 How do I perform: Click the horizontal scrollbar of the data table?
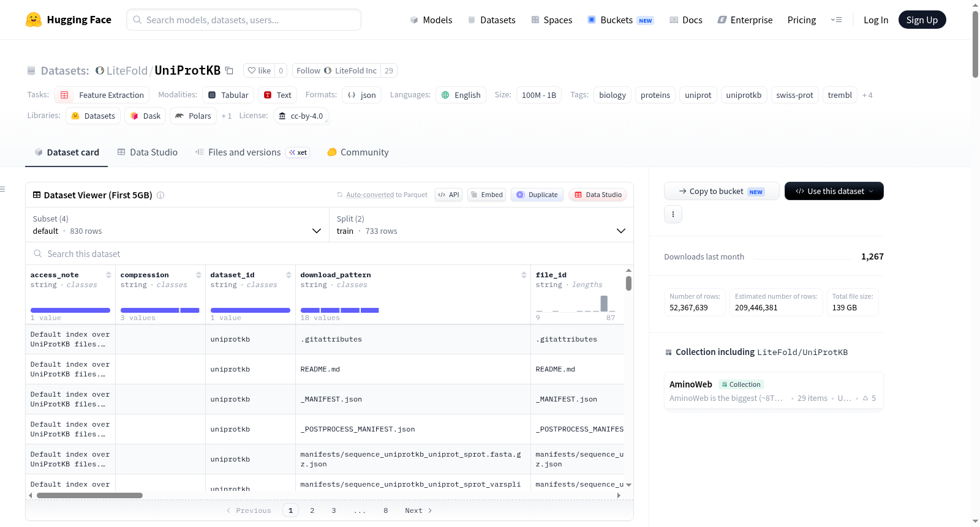(89, 495)
